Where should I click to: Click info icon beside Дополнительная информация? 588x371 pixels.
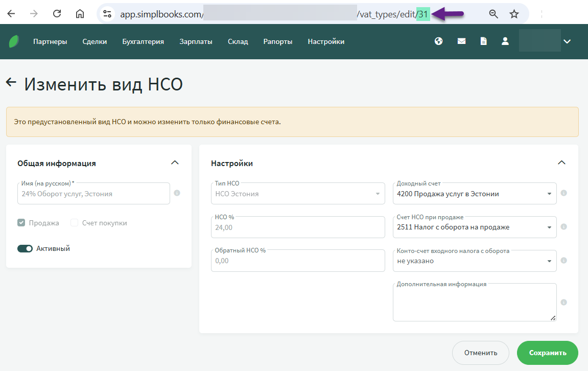[x=564, y=303]
